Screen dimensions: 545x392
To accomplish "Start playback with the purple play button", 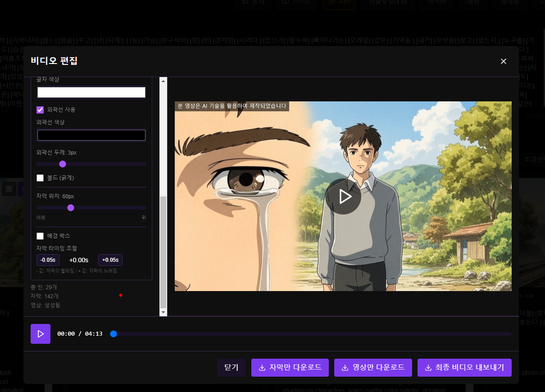I will (x=41, y=334).
